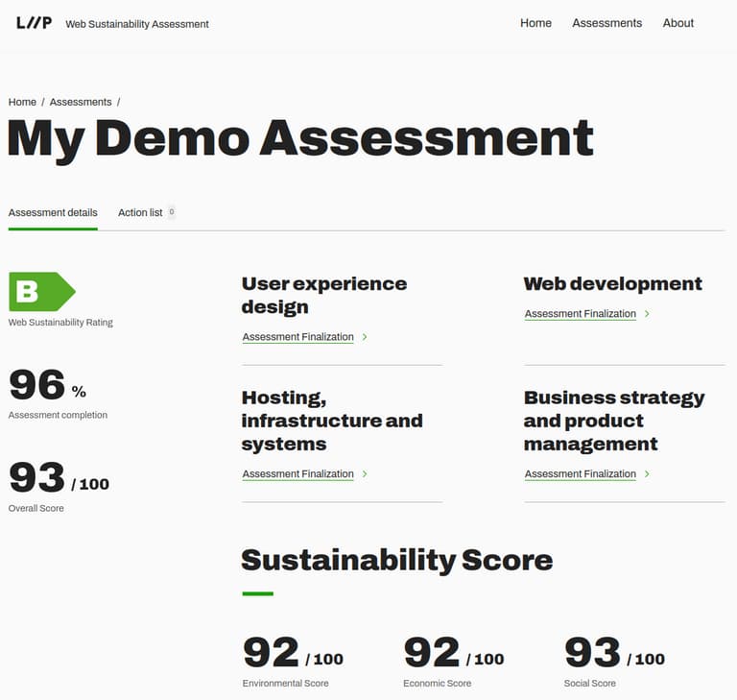Click the Assessments breadcrumb link
This screenshot has width=737, height=700.
(81, 102)
